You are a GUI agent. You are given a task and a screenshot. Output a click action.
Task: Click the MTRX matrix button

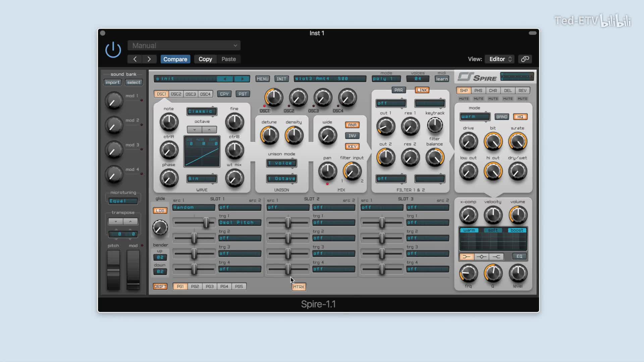click(x=299, y=287)
